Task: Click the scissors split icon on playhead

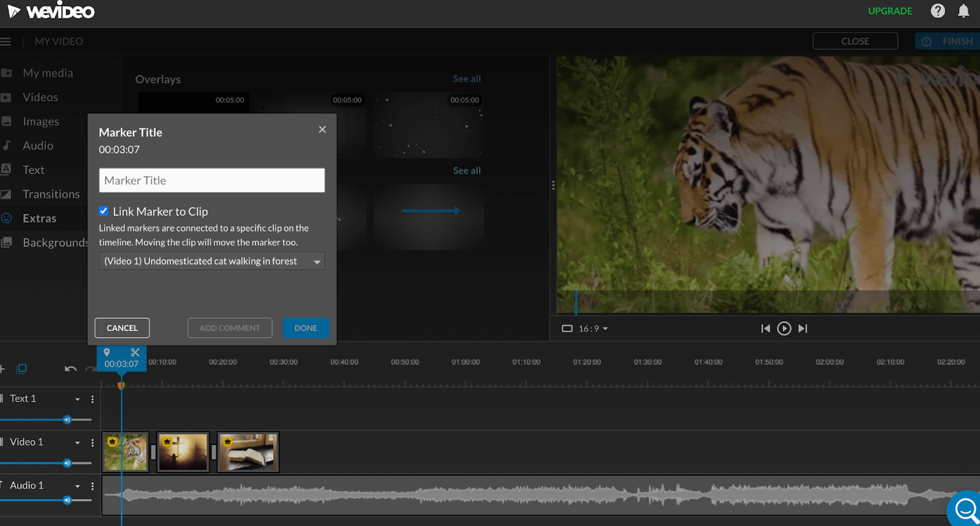Action: pos(135,353)
